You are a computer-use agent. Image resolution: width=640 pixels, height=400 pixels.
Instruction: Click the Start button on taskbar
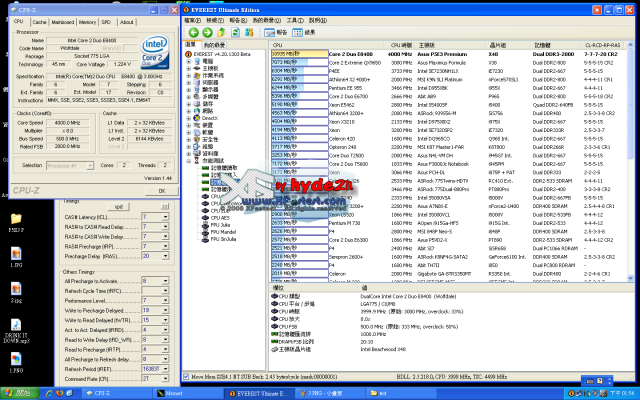pyautogui.click(x=20, y=393)
